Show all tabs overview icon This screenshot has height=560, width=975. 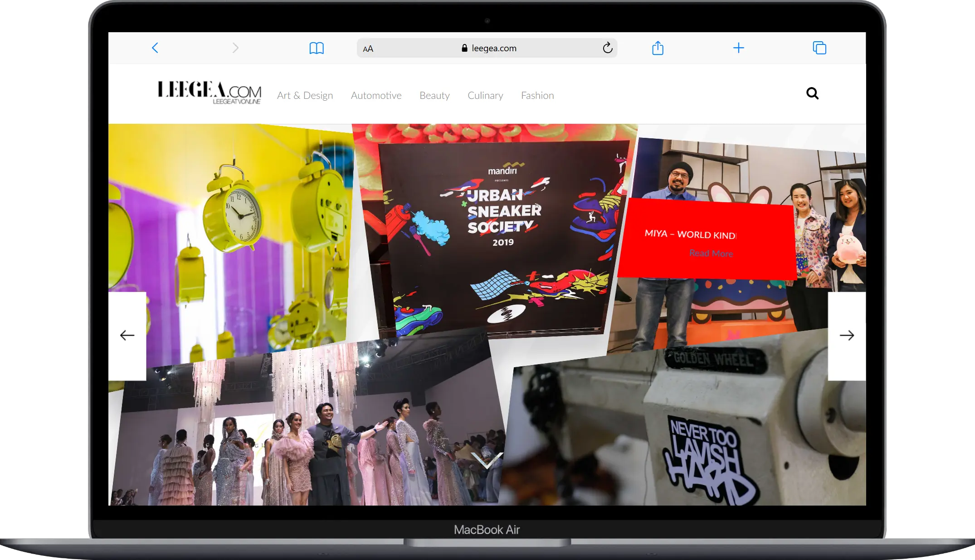point(819,48)
